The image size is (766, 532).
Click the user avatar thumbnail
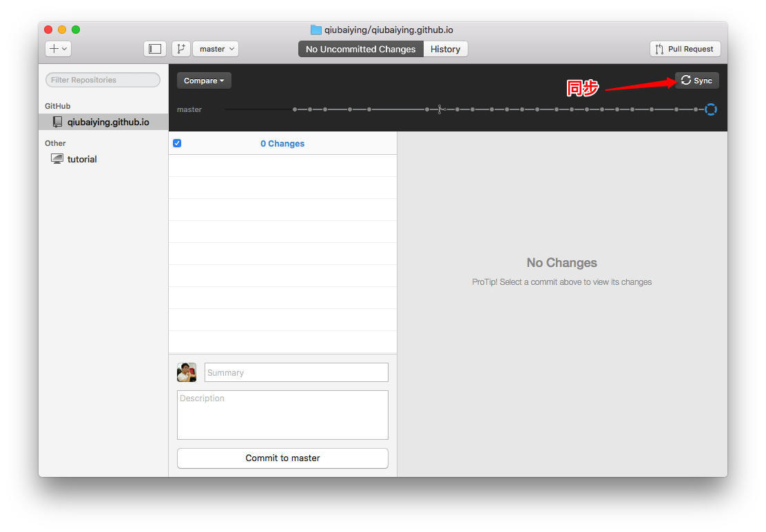point(187,372)
